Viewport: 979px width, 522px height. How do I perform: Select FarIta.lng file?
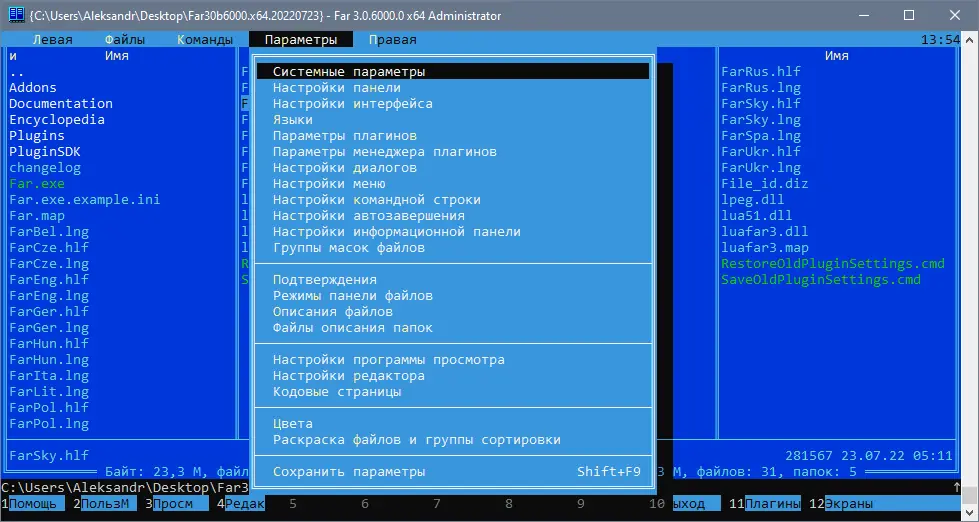pyautogui.click(x=49, y=376)
